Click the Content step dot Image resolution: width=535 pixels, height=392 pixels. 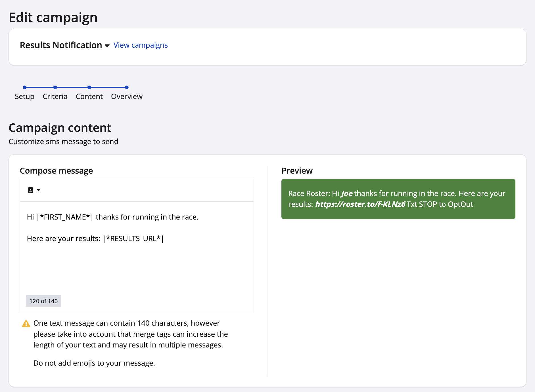[89, 87]
